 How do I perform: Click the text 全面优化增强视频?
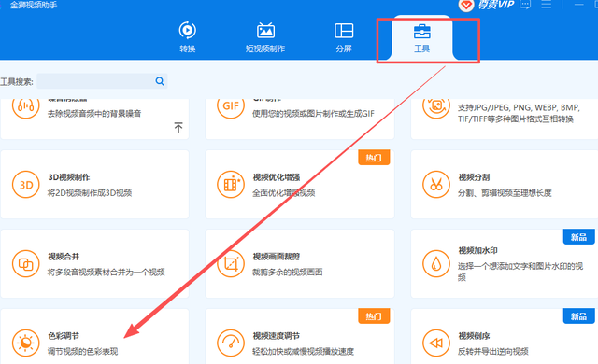(284, 192)
